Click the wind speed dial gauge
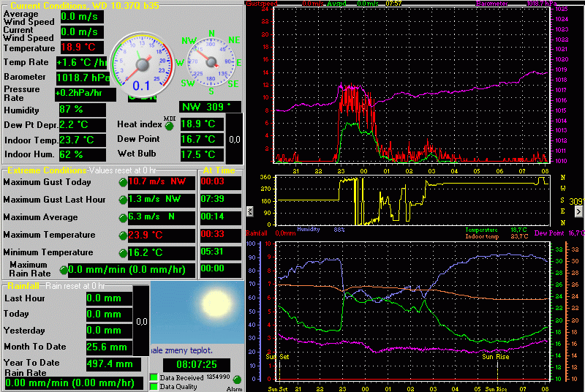 (142, 63)
